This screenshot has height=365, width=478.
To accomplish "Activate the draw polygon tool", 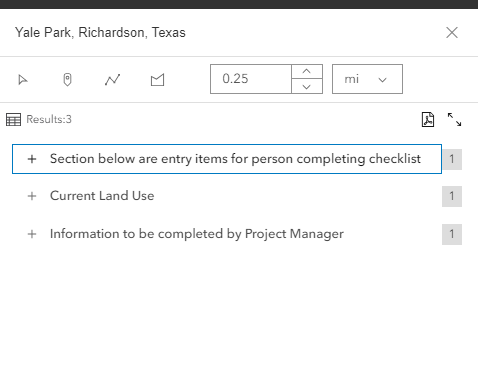I will tap(157, 80).
